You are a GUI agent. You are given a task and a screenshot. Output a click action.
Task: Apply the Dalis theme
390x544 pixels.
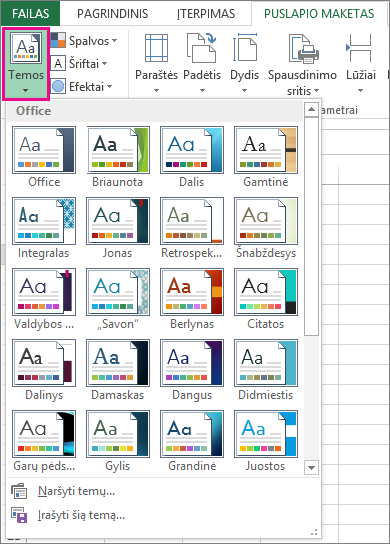(x=192, y=157)
